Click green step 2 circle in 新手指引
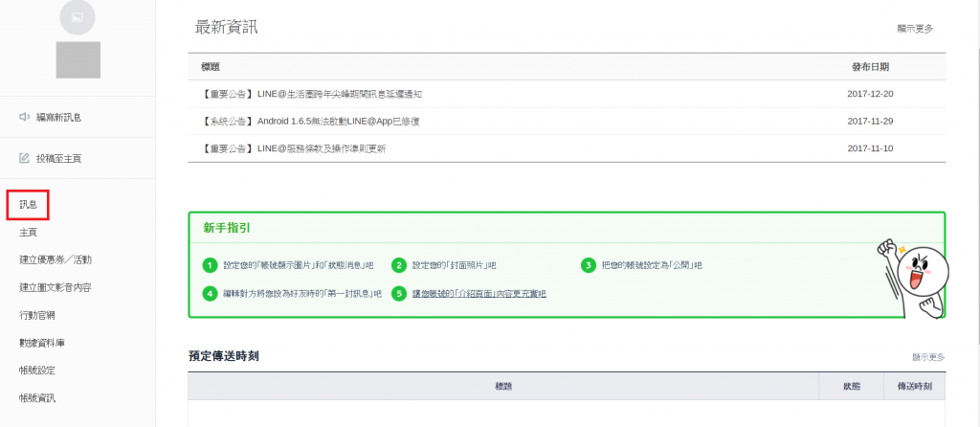Screen dimensions: 980x427 click(x=399, y=266)
